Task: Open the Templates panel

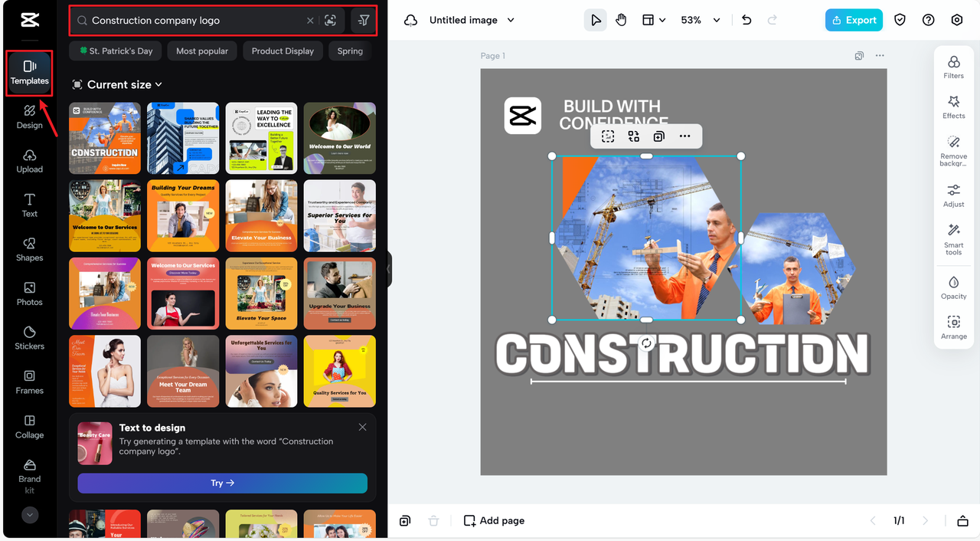Action: 30,73
